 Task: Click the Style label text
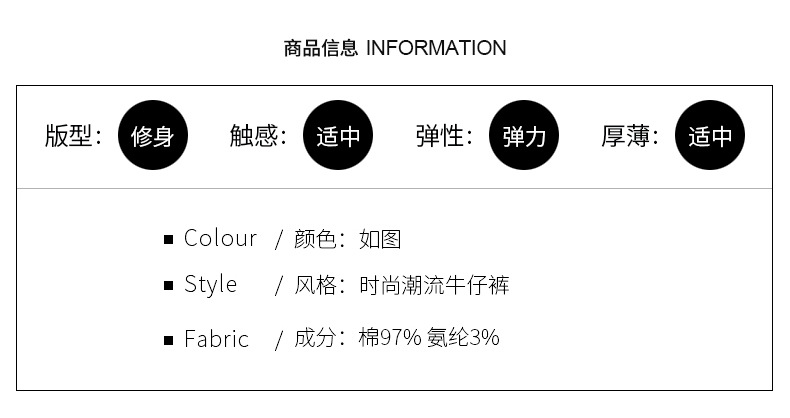point(210,285)
